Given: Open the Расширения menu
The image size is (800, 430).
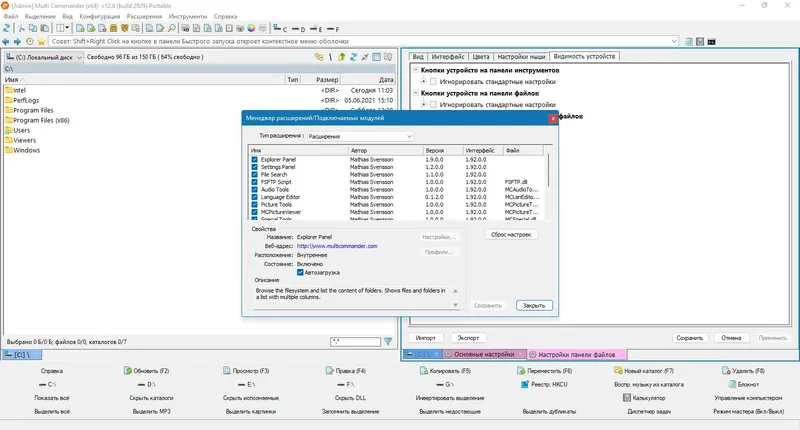Looking at the screenshot, I should (144, 16).
